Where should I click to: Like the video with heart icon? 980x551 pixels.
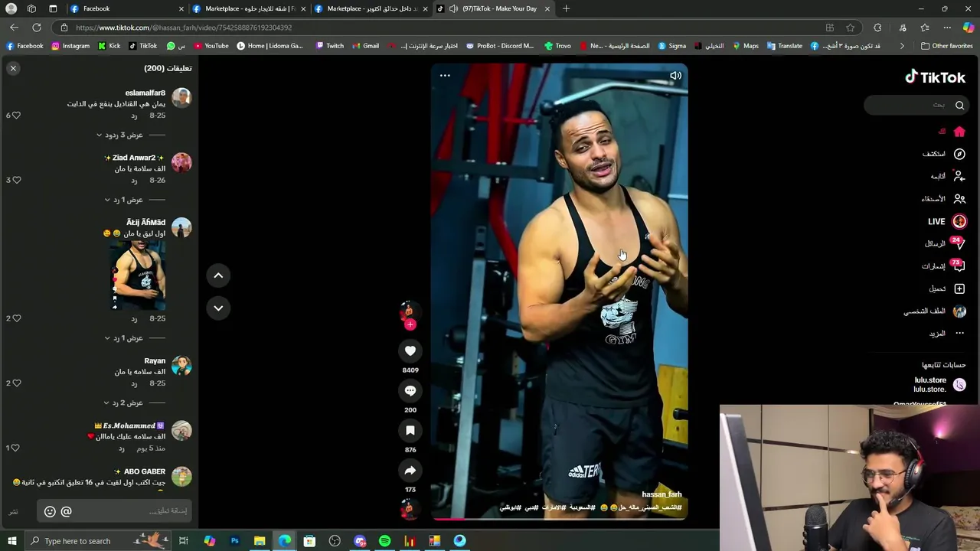coord(410,350)
